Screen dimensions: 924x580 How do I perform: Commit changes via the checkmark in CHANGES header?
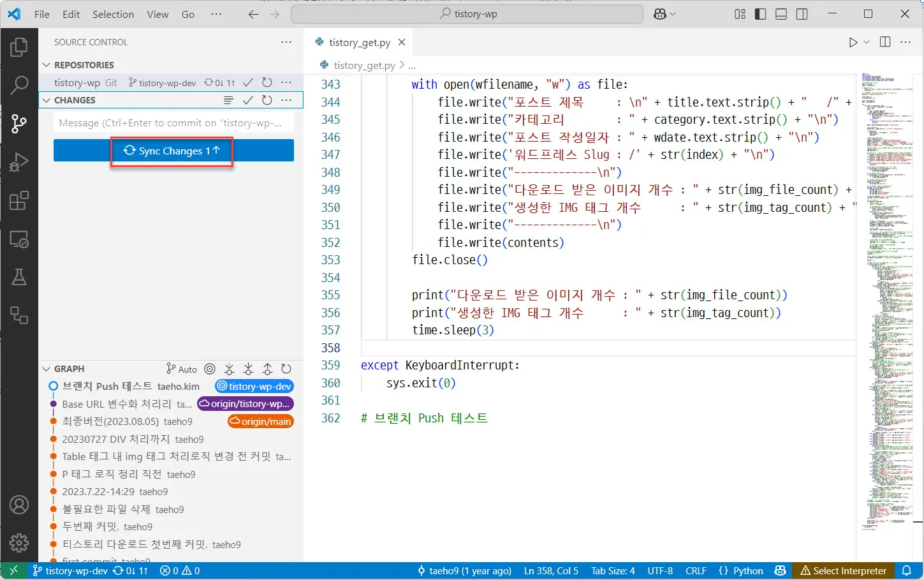pos(247,100)
